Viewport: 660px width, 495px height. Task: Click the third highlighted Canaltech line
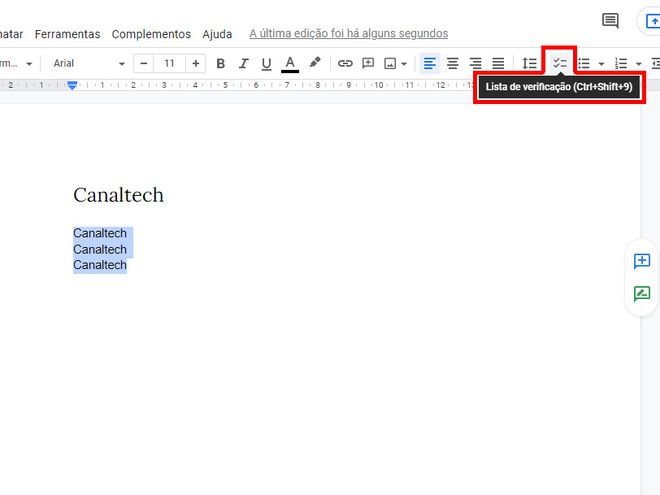coord(100,265)
